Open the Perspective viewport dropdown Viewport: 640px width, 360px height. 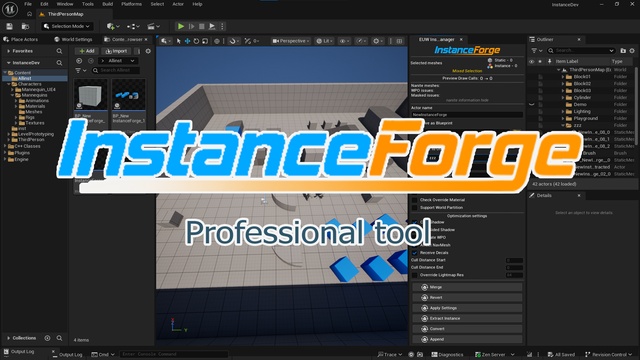click(291, 41)
